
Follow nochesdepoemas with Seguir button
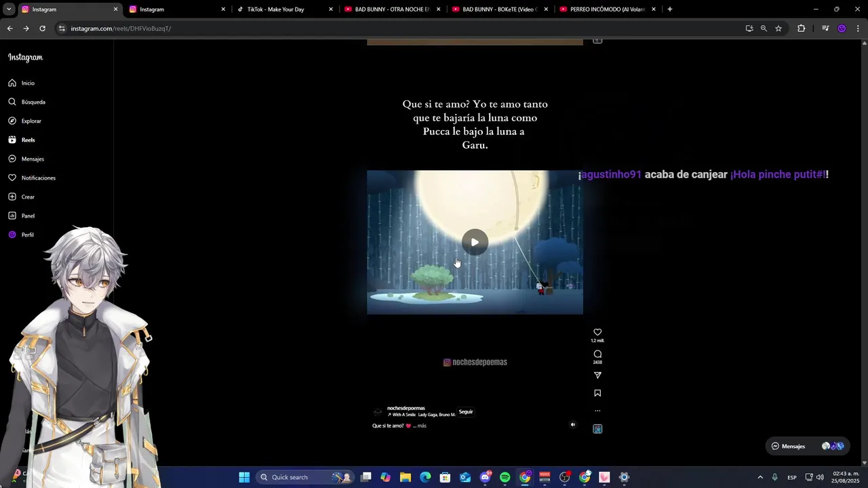(x=466, y=411)
